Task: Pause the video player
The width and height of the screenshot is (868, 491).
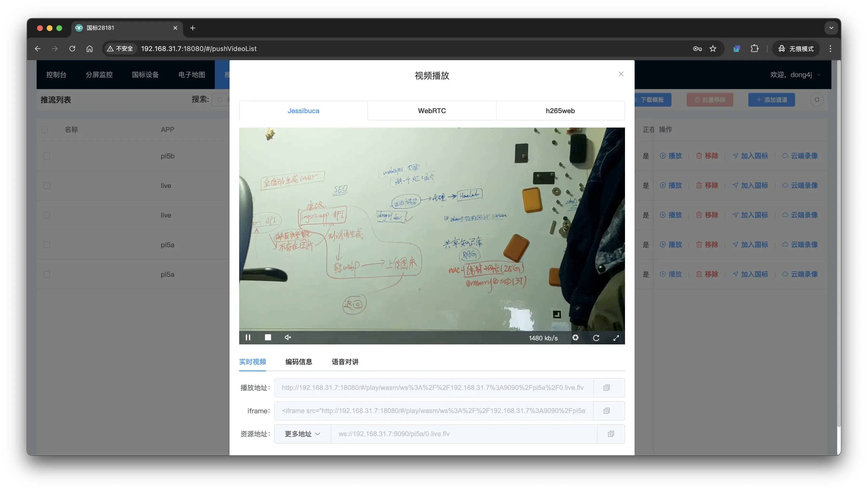Action: click(x=248, y=337)
